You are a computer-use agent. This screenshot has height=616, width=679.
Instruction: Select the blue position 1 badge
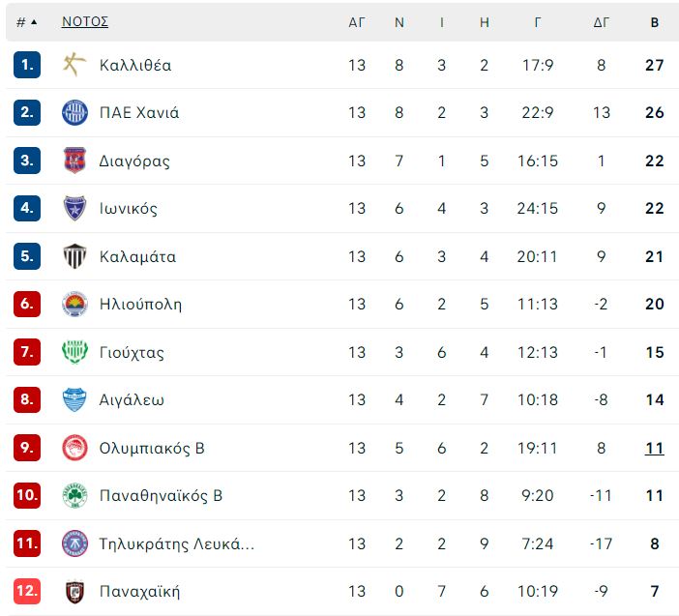tap(27, 65)
